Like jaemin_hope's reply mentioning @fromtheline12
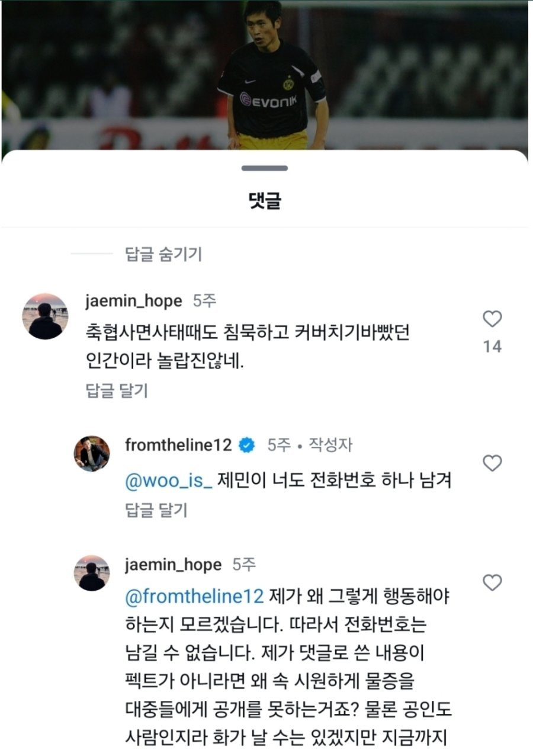The width and height of the screenshot is (533, 756). pos(492,582)
